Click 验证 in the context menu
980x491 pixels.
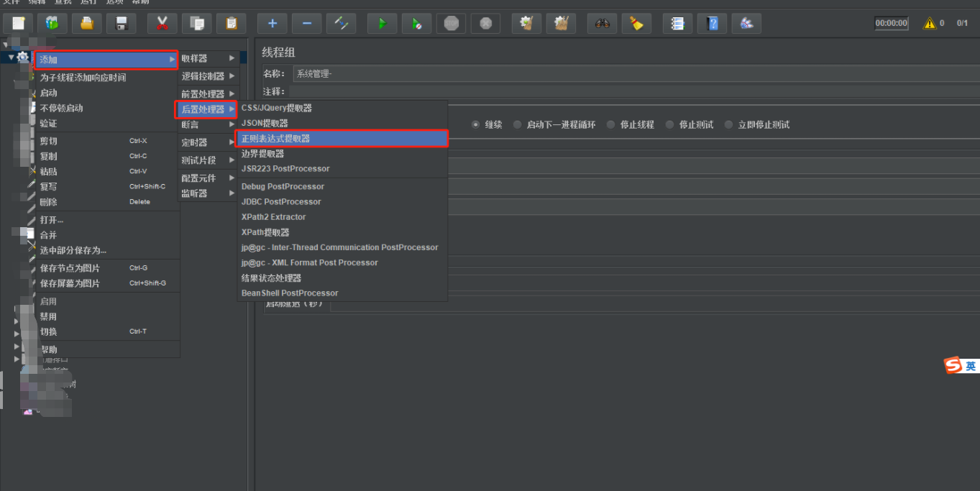tap(107, 123)
